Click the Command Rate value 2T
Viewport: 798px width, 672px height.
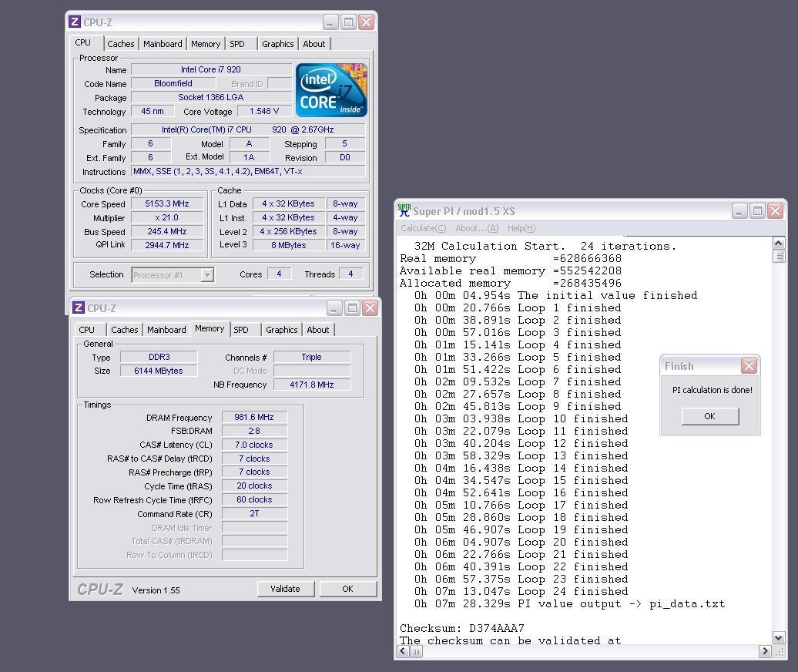254,514
